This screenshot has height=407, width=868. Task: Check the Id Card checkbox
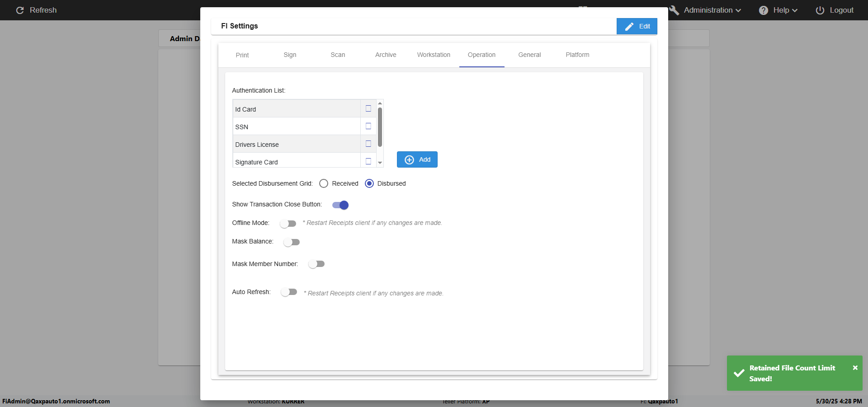[368, 108]
